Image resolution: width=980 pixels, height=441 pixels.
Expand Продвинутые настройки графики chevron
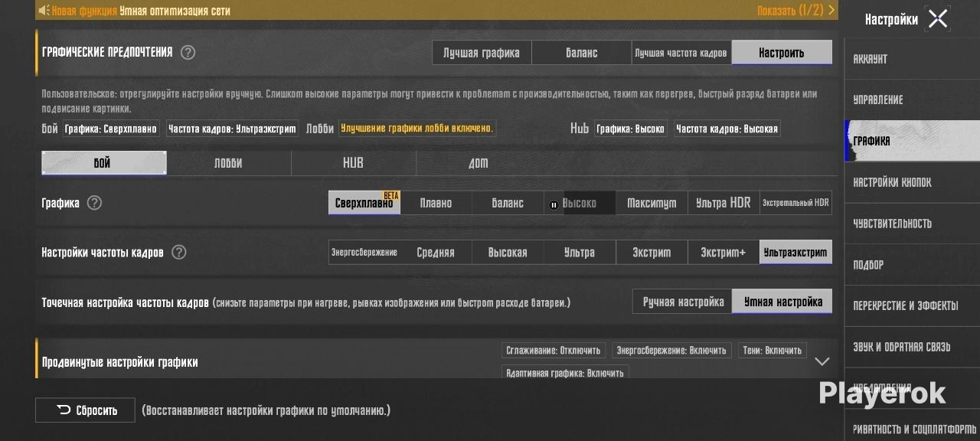(822, 361)
